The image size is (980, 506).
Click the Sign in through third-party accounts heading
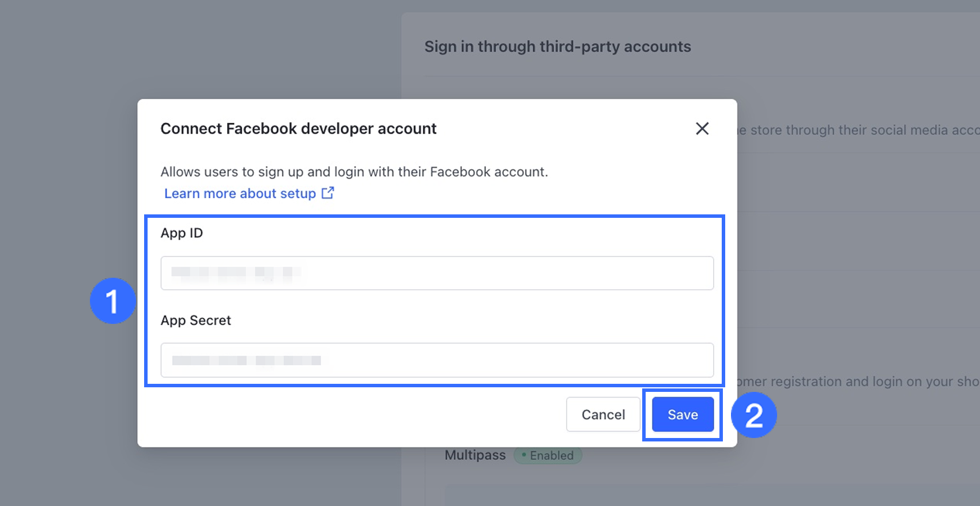click(x=557, y=47)
